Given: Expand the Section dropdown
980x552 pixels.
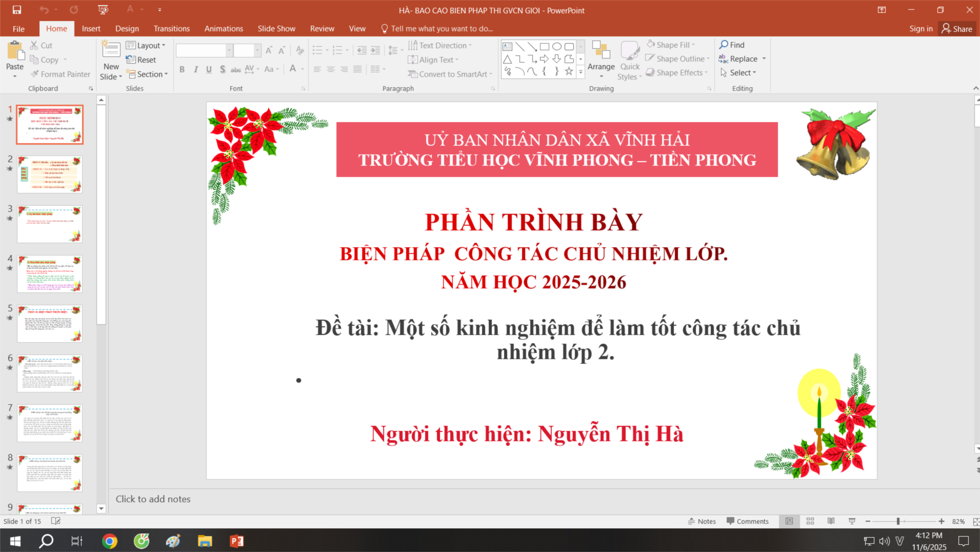Looking at the screenshot, I should [x=147, y=74].
